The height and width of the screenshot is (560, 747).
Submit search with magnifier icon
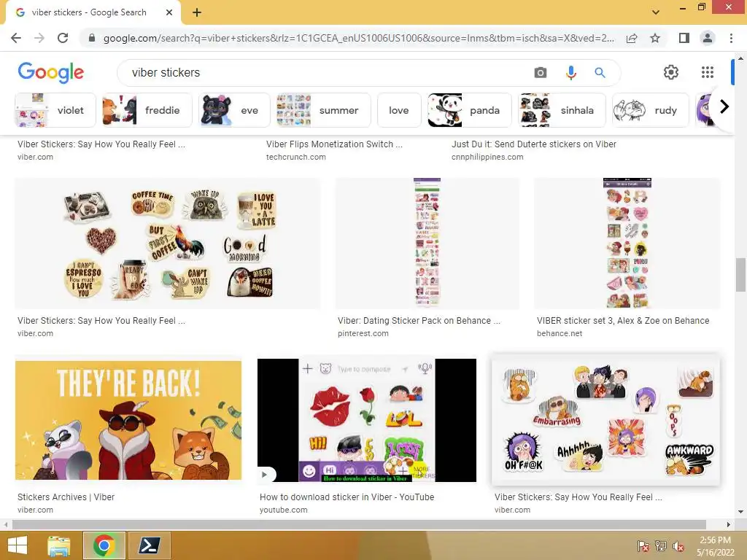[x=600, y=73]
